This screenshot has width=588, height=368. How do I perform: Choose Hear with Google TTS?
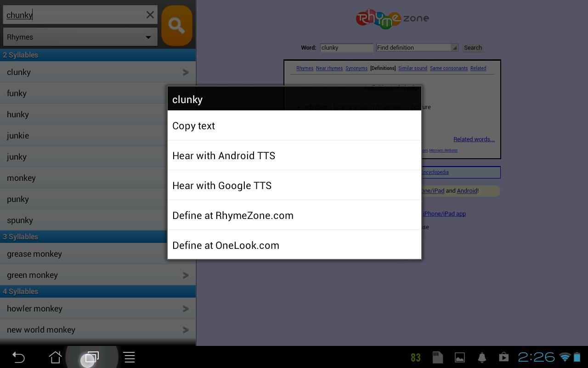[x=294, y=185]
